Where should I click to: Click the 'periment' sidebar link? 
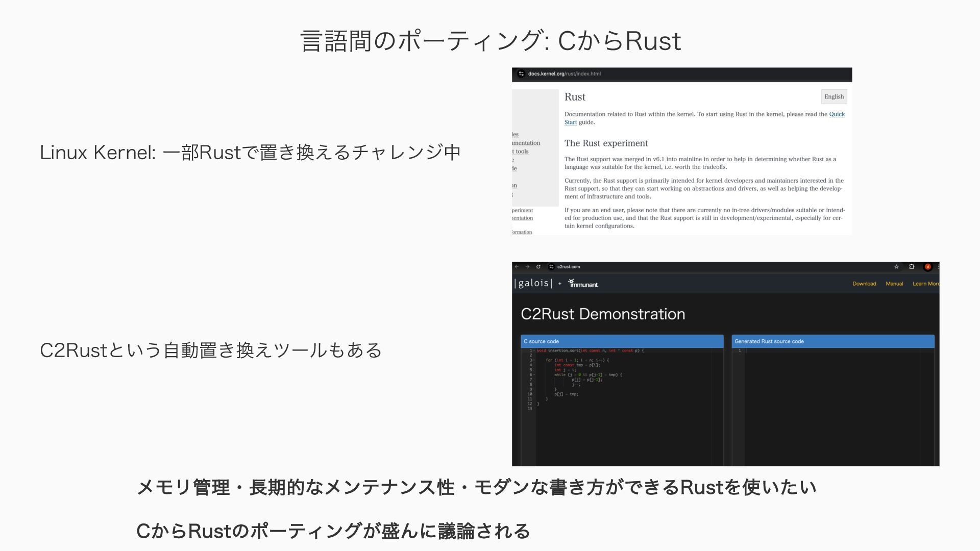pyautogui.click(x=522, y=210)
